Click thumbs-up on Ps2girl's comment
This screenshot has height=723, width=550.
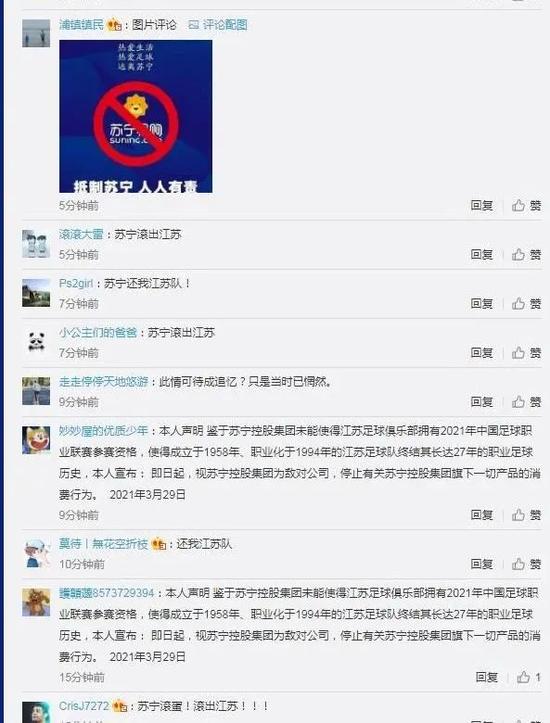pyautogui.click(x=526, y=303)
